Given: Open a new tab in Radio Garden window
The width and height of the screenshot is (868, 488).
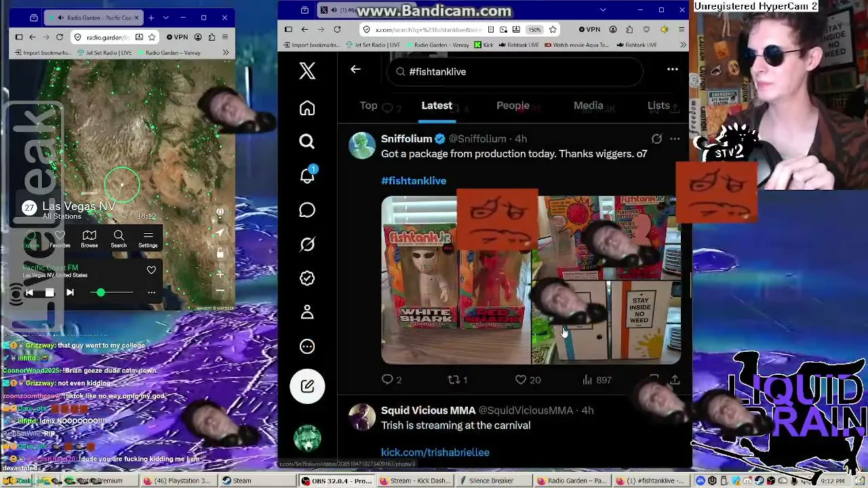Looking at the screenshot, I should (151, 18).
